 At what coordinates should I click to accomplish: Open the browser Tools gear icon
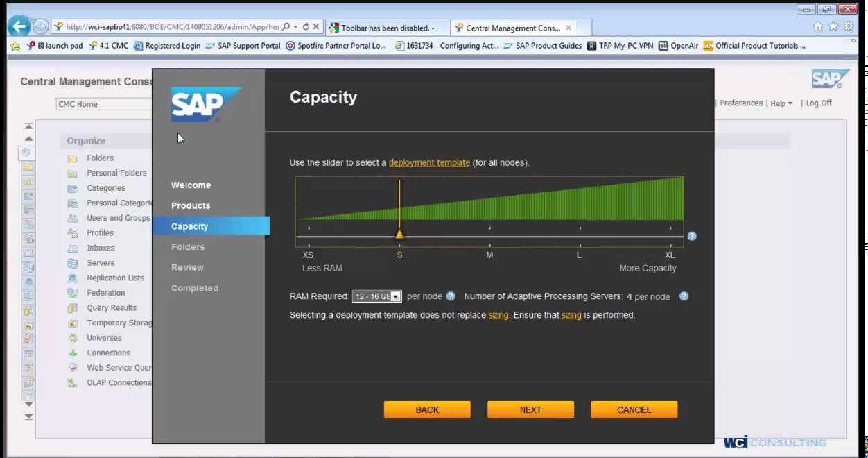coord(849,26)
